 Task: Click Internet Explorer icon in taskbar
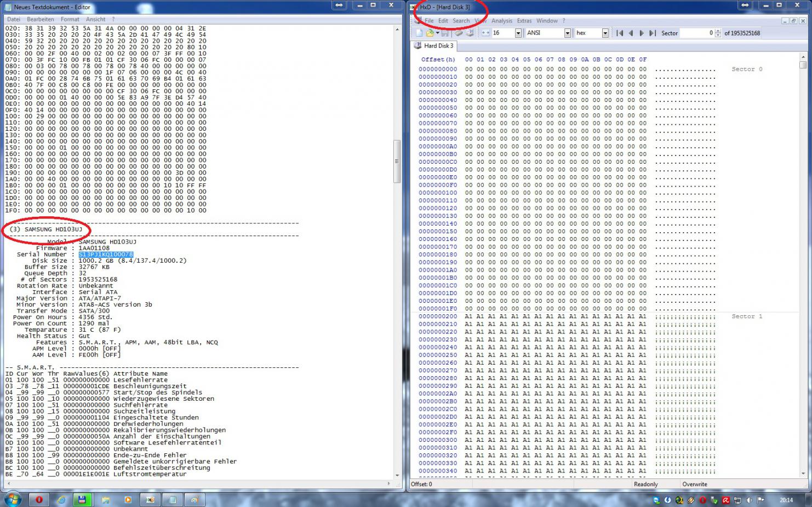coord(61,499)
